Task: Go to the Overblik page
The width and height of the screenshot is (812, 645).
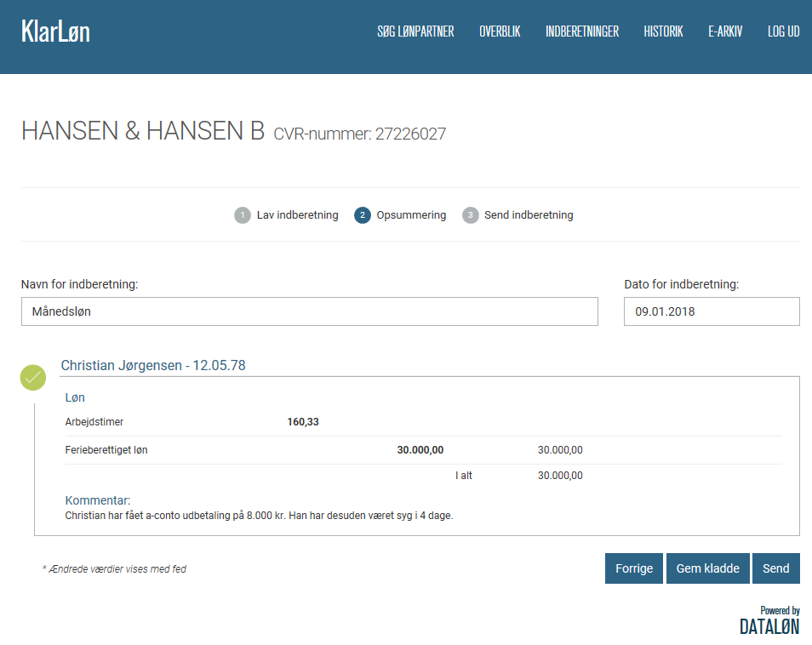Action: pyautogui.click(x=500, y=31)
